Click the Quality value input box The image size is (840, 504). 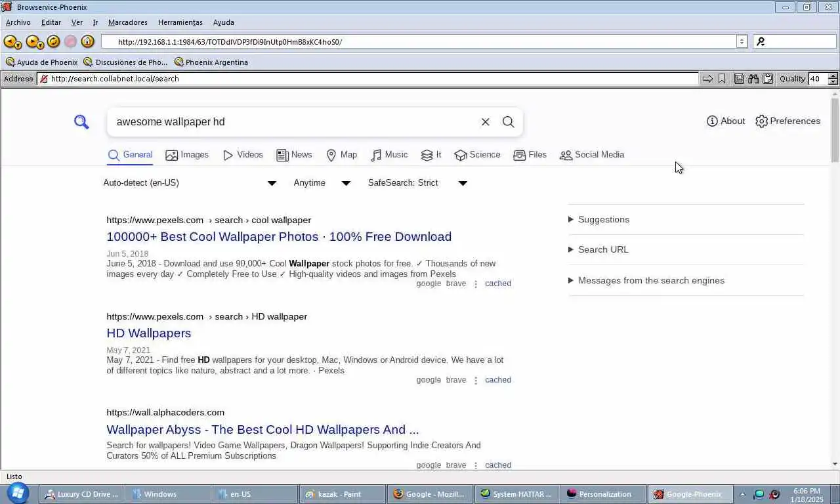pos(818,79)
